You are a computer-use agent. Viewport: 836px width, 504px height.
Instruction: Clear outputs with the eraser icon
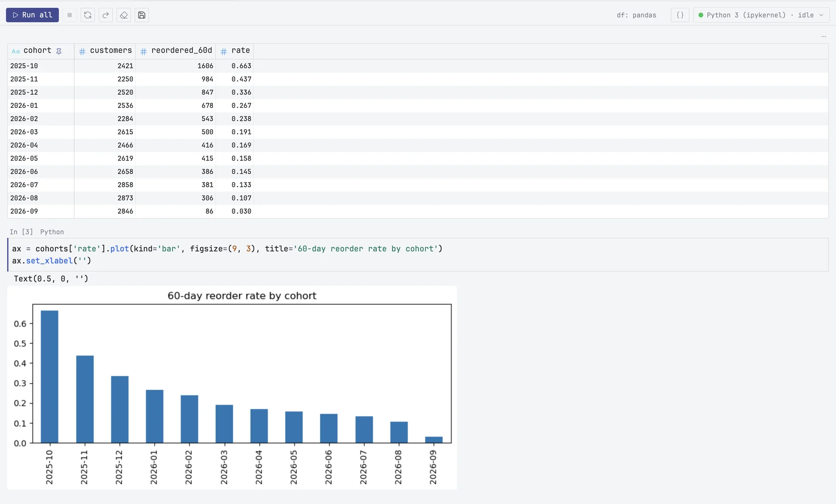[124, 15]
